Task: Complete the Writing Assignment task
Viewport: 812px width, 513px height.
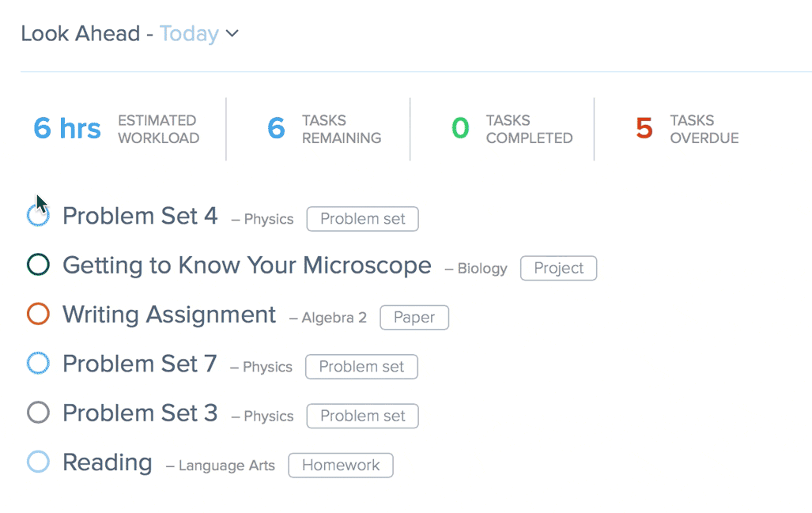Action: point(37,313)
